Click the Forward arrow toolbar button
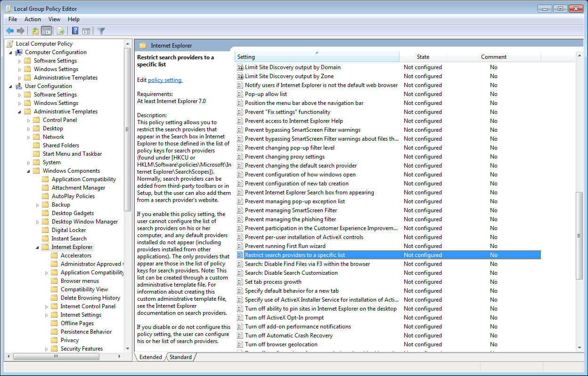 coord(21,31)
